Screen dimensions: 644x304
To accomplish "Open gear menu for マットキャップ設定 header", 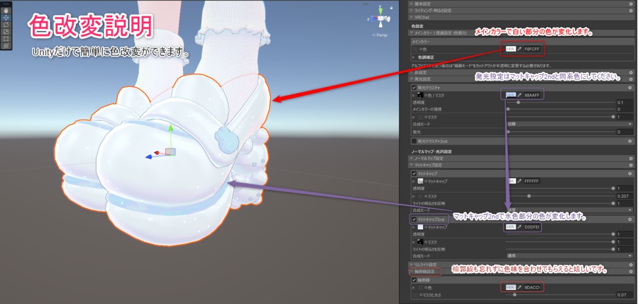I will click(630, 165).
